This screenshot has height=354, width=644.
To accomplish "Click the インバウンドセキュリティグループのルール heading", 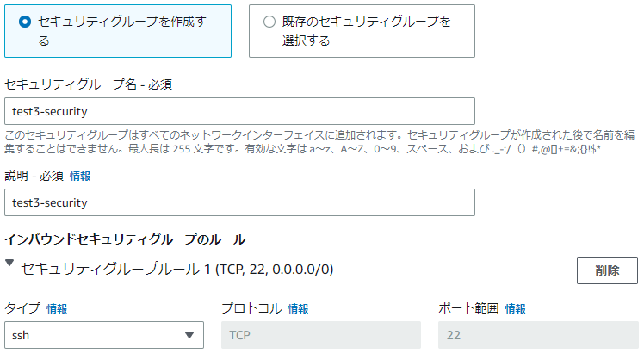I will [126, 239].
